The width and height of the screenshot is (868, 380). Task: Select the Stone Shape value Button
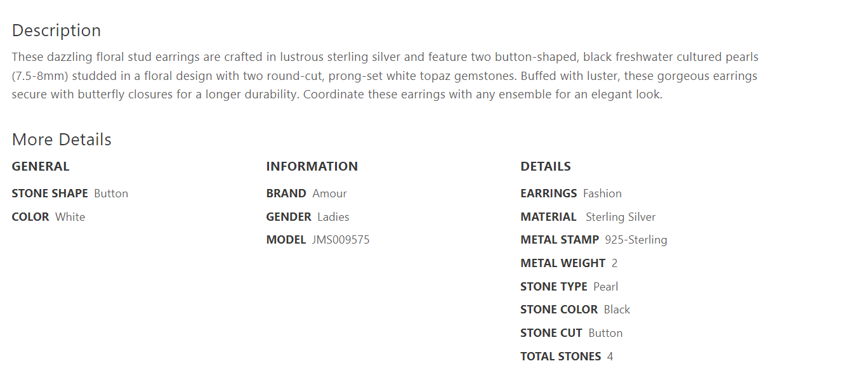click(111, 193)
